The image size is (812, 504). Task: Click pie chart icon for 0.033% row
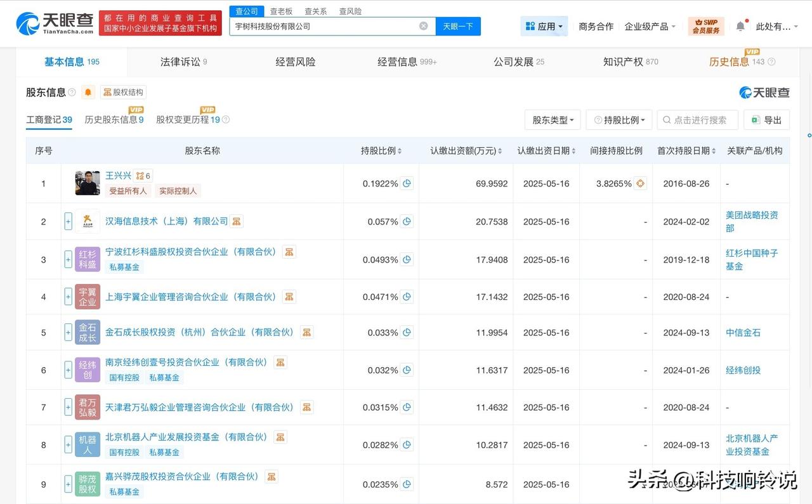[x=407, y=332]
